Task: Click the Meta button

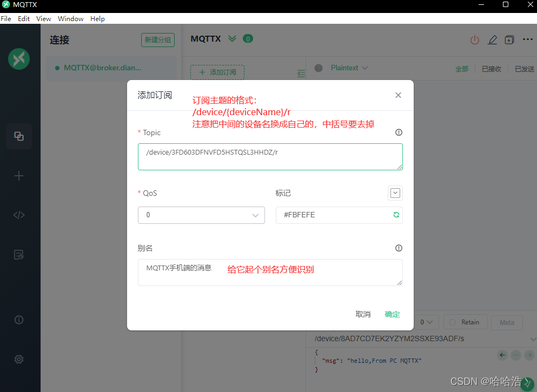Action: (507, 322)
